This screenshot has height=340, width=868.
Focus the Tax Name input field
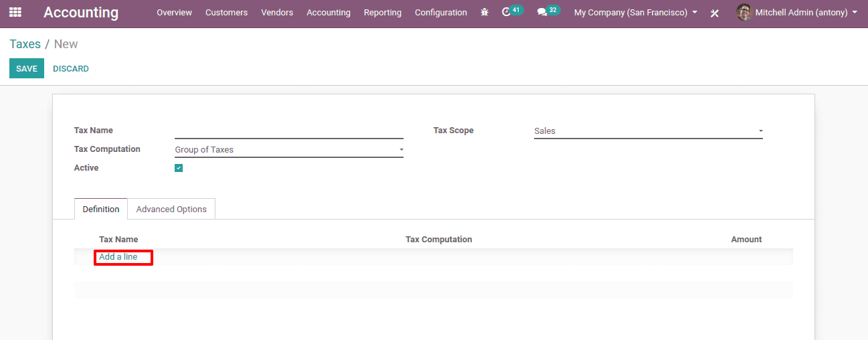coord(289,131)
